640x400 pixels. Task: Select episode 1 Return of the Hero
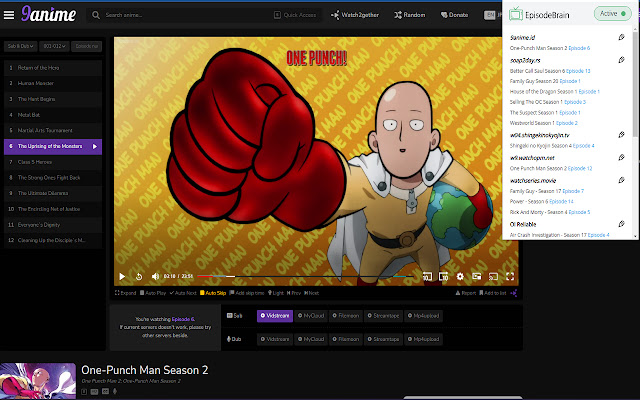[53, 68]
